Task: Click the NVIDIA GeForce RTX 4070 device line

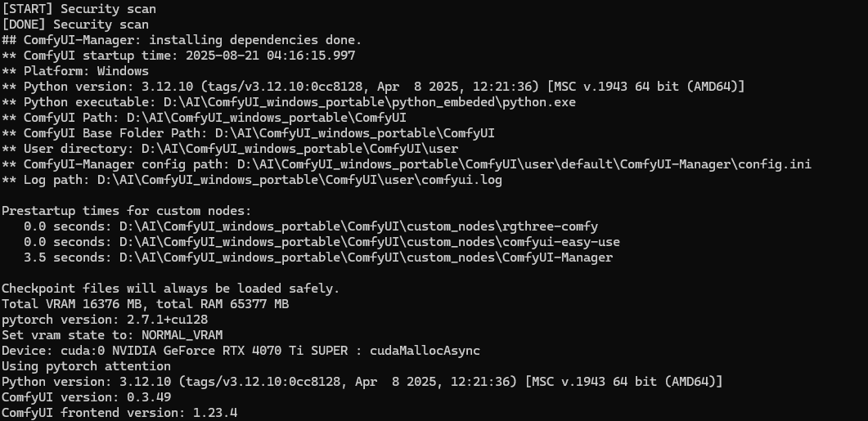Action: coord(241,350)
